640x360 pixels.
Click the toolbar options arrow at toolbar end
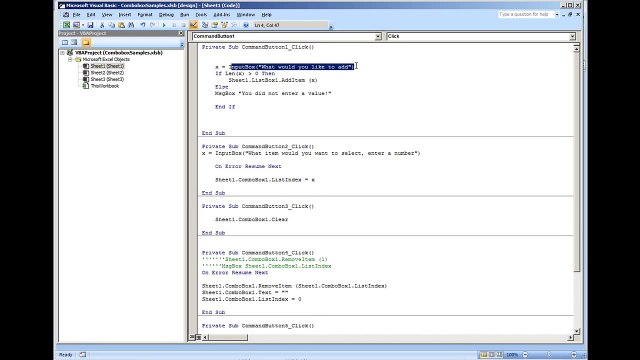click(x=331, y=27)
